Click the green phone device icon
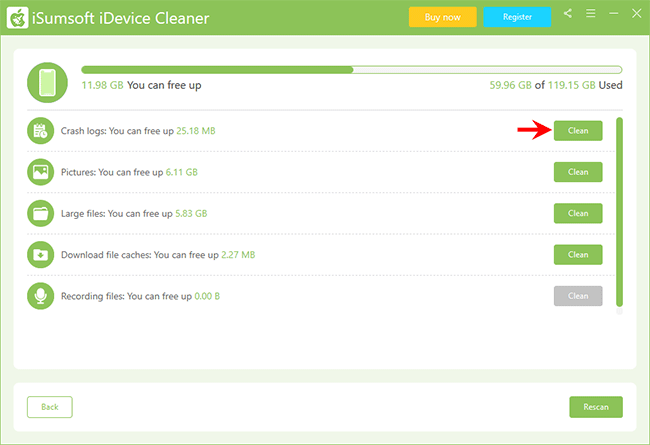 coord(47,83)
